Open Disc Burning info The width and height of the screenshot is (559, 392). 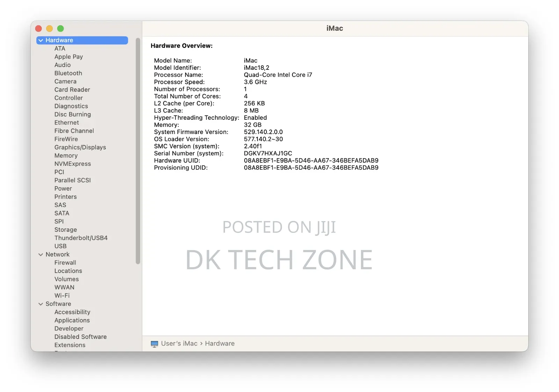(x=72, y=114)
